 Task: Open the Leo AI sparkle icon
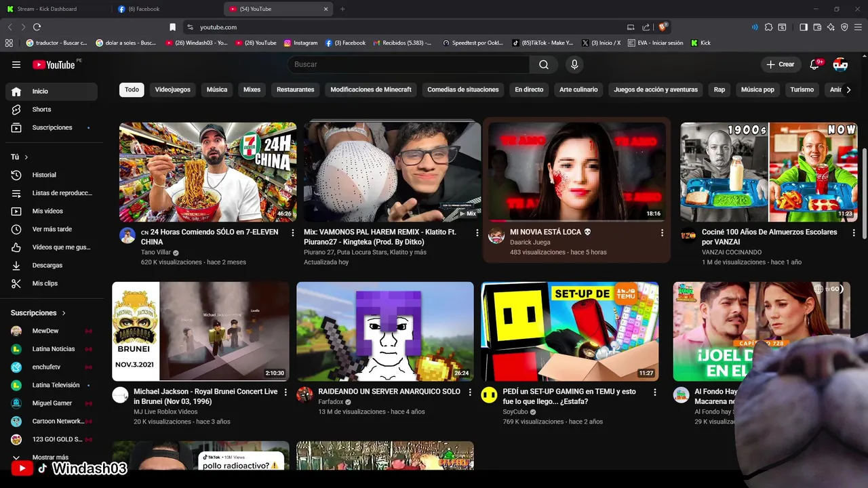point(831,27)
